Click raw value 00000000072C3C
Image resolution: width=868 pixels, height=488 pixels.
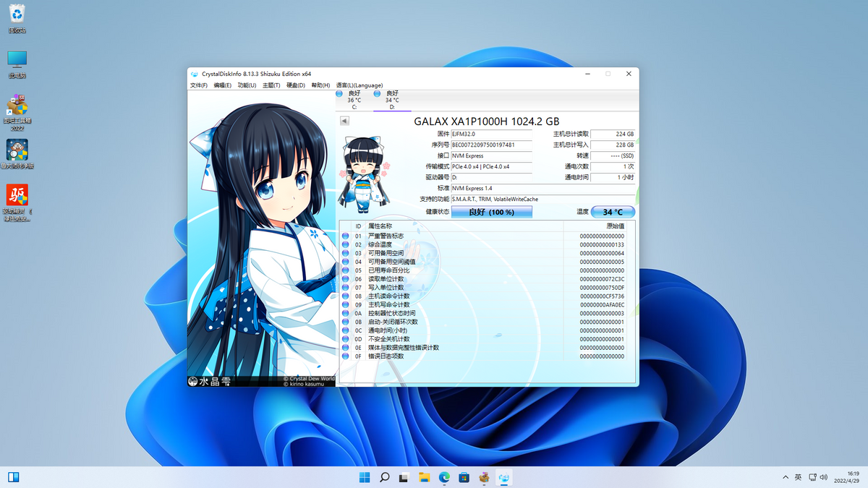pyautogui.click(x=602, y=279)
